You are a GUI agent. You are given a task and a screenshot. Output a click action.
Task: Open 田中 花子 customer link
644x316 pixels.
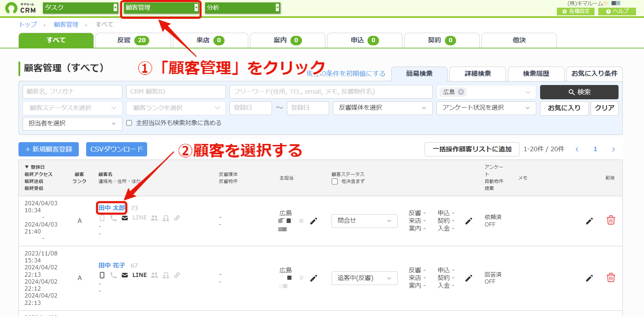[x=112, y=265]
